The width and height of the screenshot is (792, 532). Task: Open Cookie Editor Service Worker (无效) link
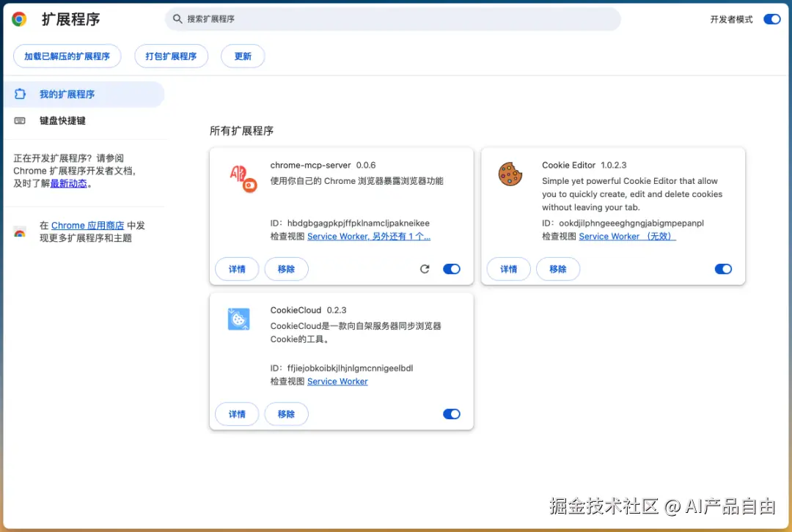click(627, 236)
